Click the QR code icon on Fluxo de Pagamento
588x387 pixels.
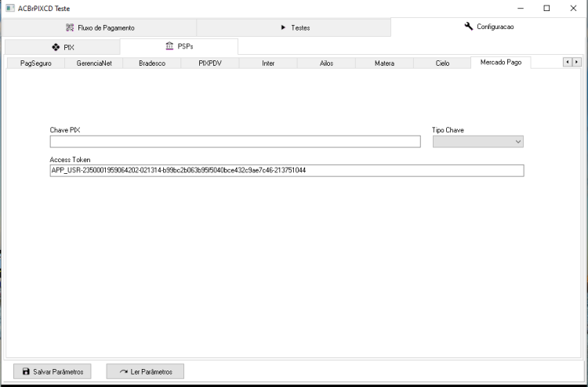coord(70,27)
